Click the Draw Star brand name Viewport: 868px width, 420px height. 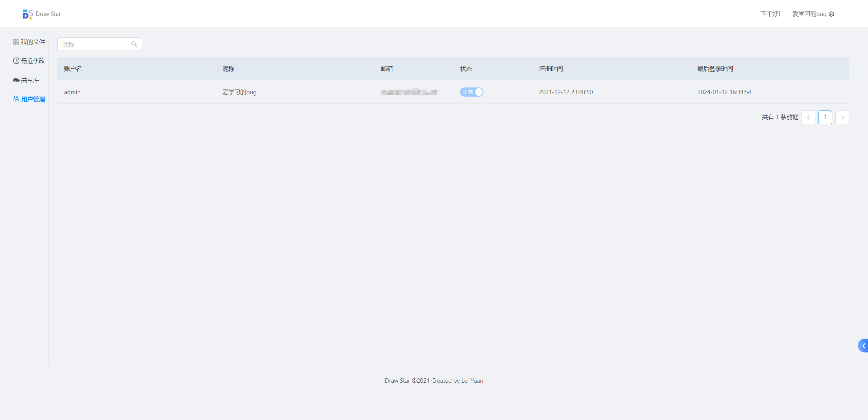48,14
